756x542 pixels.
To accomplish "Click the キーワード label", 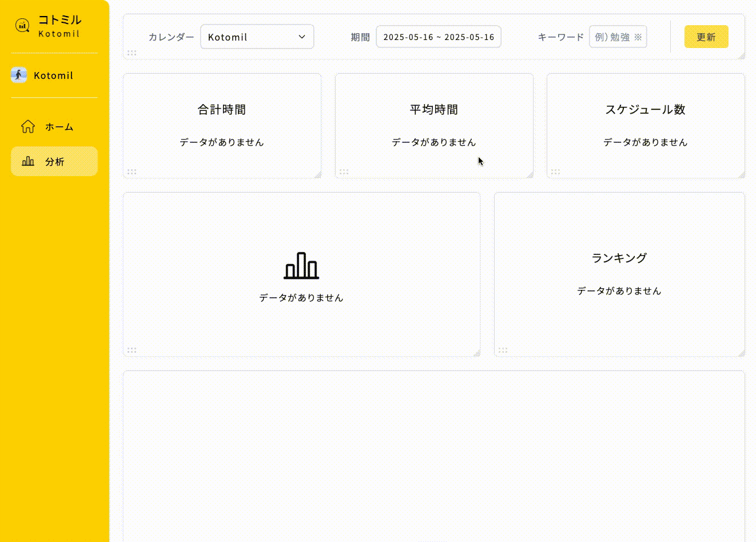I will pyautogui.click(x=561, y=37).
